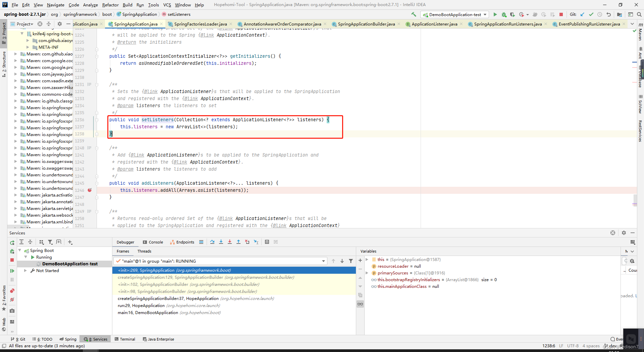This screenshot has width=644, height=352.
Task: Show hidden editor tabs chevron
Action: pyautogui.click(x=632, y=24)
